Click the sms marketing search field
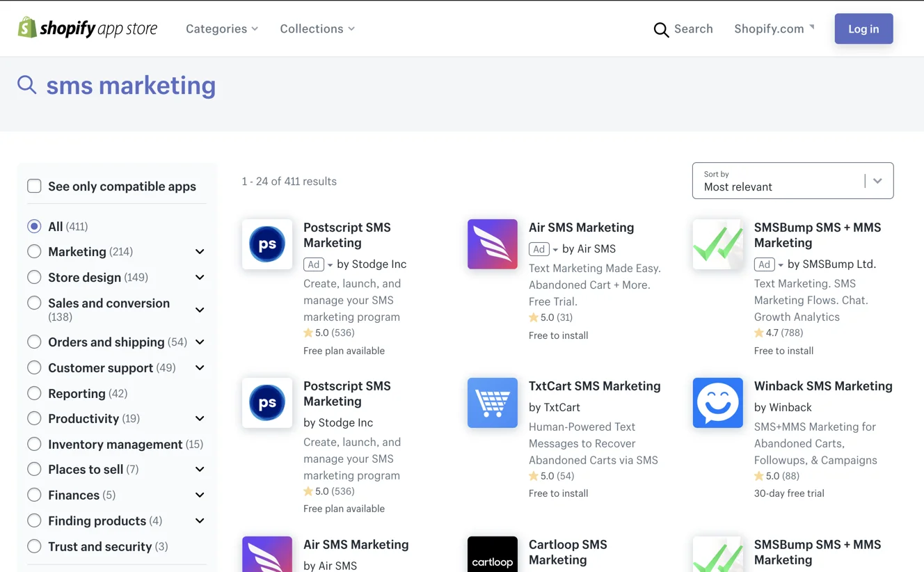This screenshot has height=572, width=924. (x=131, y=86)
